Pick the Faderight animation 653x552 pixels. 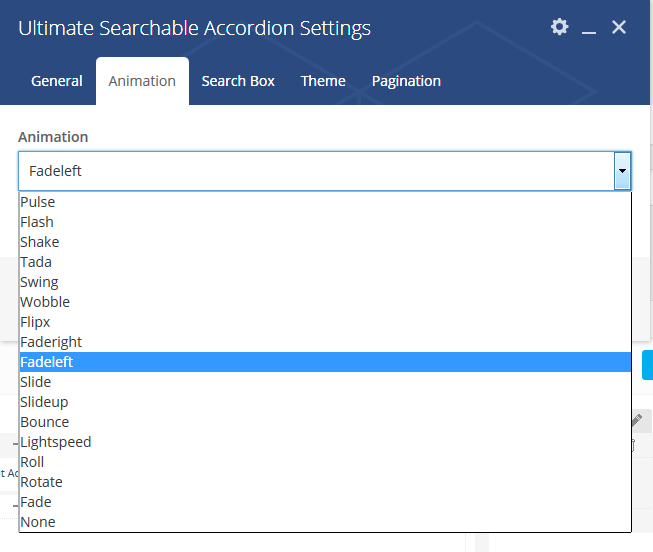[51, 342]
